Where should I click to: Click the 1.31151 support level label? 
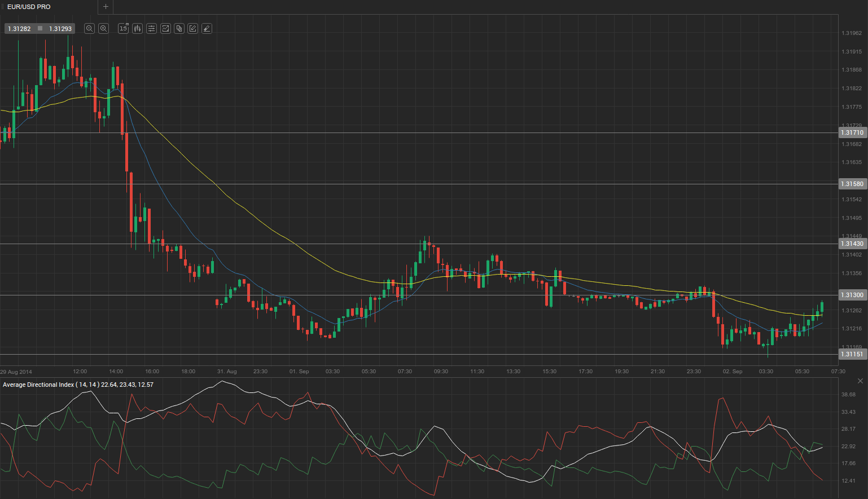click(852, 355)
